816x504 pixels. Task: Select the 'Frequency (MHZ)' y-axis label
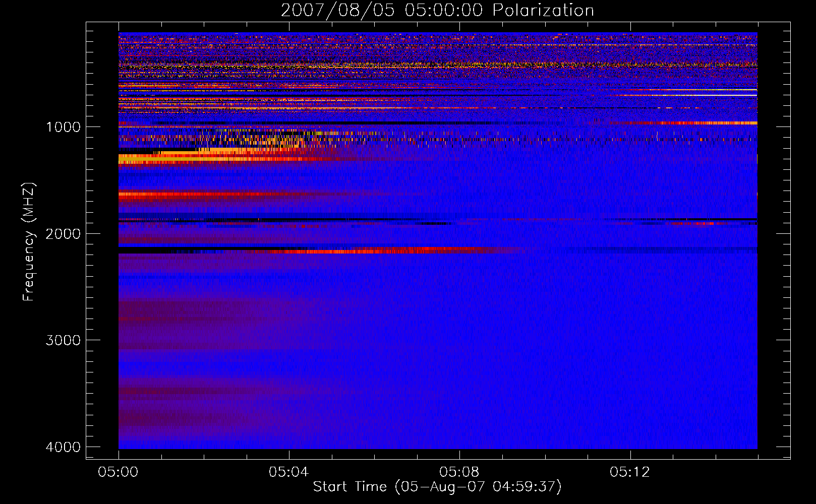click(x=29, y=242)
